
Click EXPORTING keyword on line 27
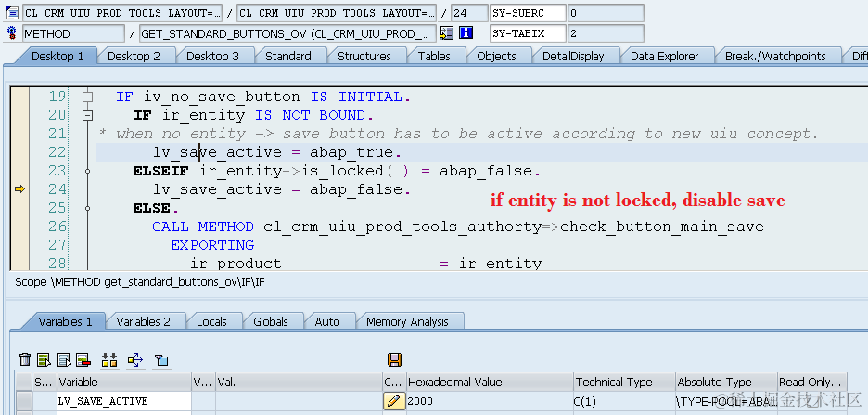[x=212, y=245]
